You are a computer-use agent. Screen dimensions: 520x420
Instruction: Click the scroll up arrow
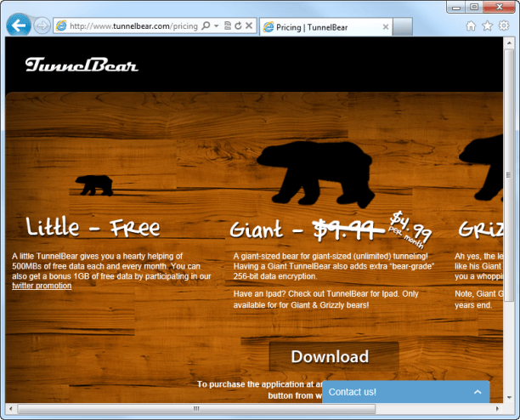point(508,43)
